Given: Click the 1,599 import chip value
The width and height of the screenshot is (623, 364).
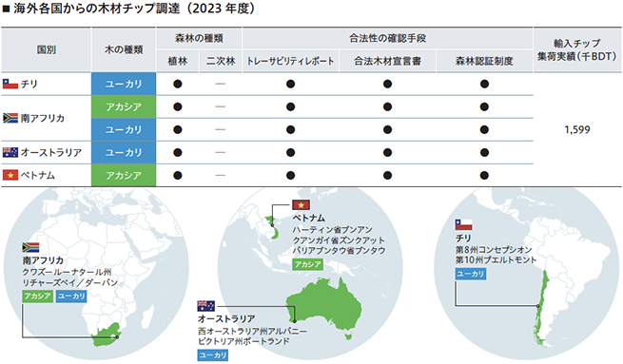Looking at the screenshot, I should pyautogui.click(x=577, y=129).
